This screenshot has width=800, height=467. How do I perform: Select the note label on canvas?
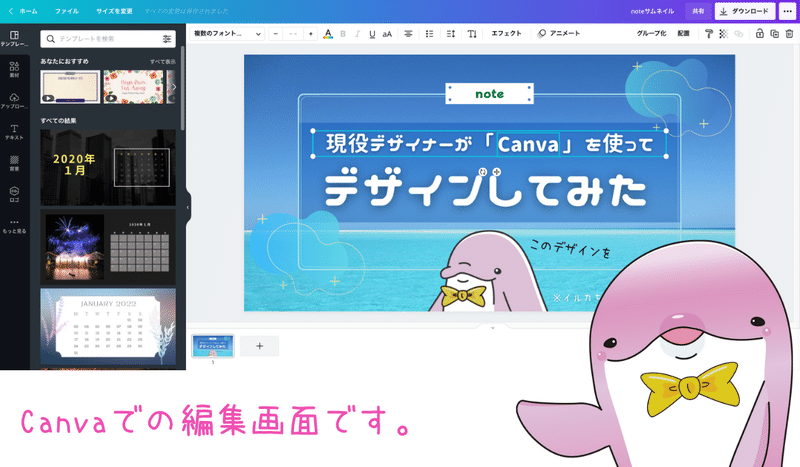(489, 94)
